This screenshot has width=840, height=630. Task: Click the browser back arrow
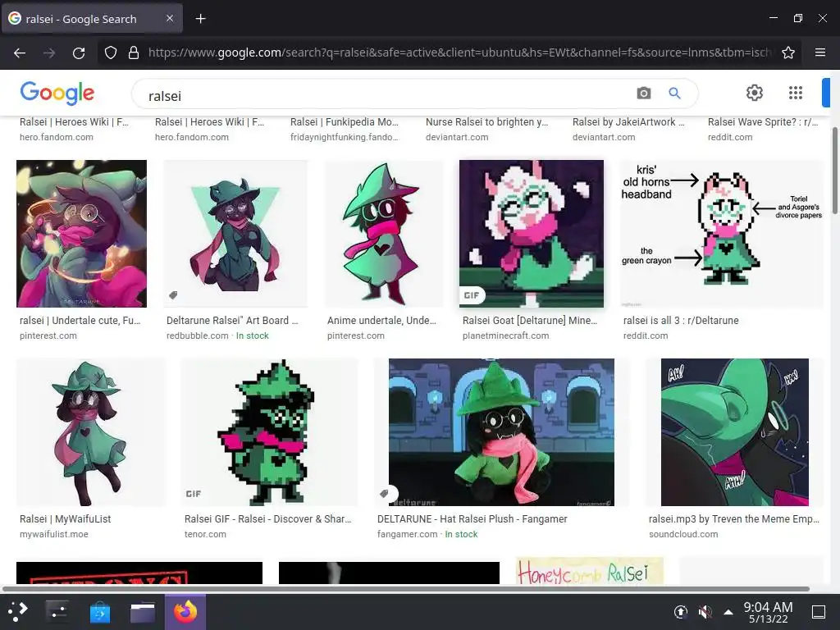[20, 52]
